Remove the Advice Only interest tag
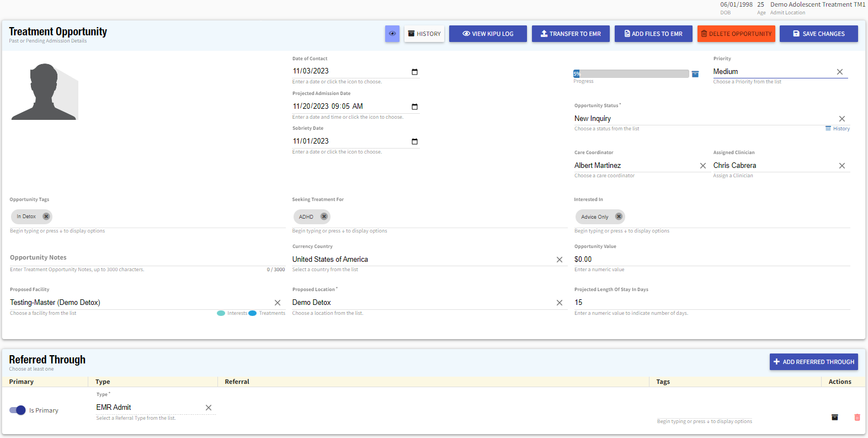Screen dimensions: 868x438 (619, 217)
